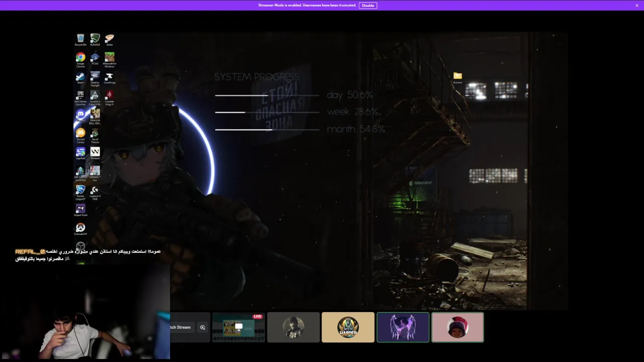The width and height of the screenshot is (644, 362).
Task: Dismiss the Streamer Mode banner with the X
Action: click(637, 6)
